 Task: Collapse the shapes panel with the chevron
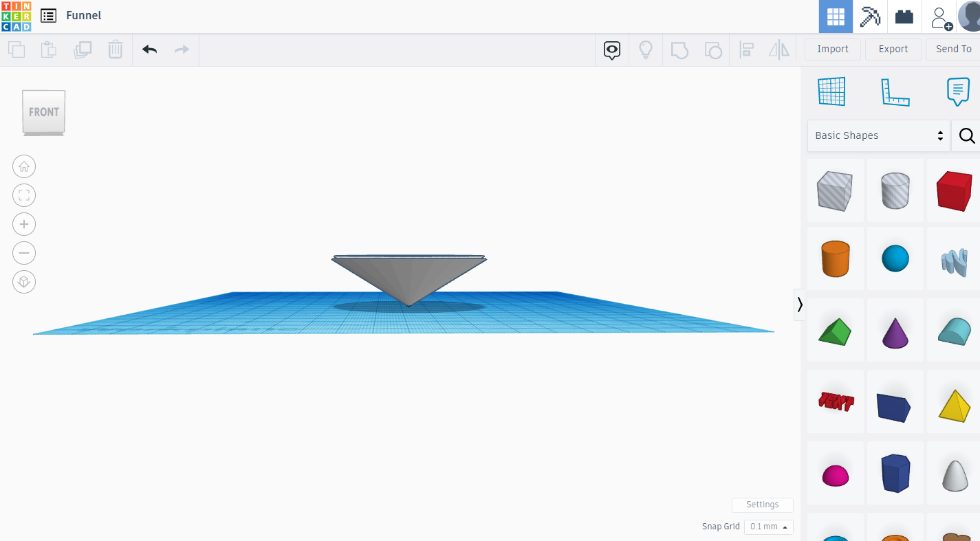(800, 305)
